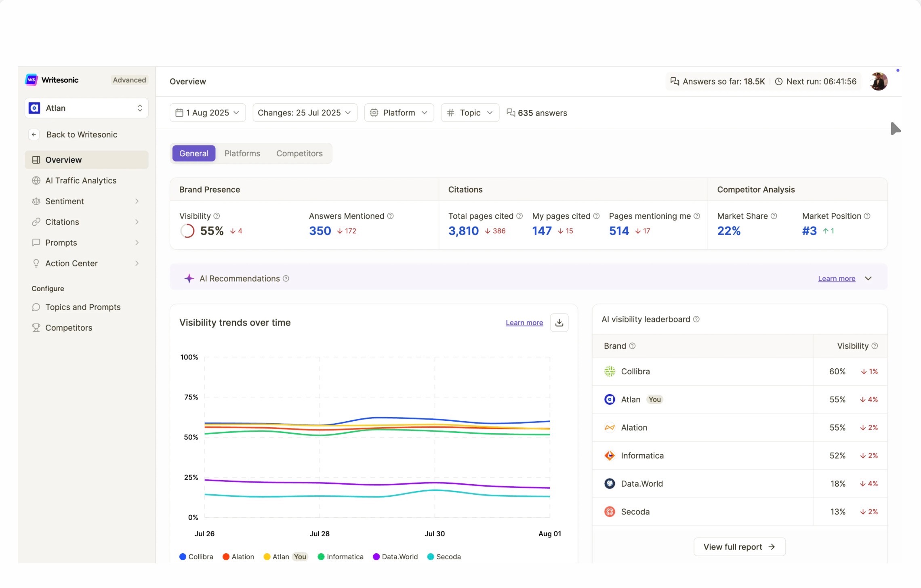Expand the Action Center chevron
Viewport: 921px width, 588px height.
[137, 263]
